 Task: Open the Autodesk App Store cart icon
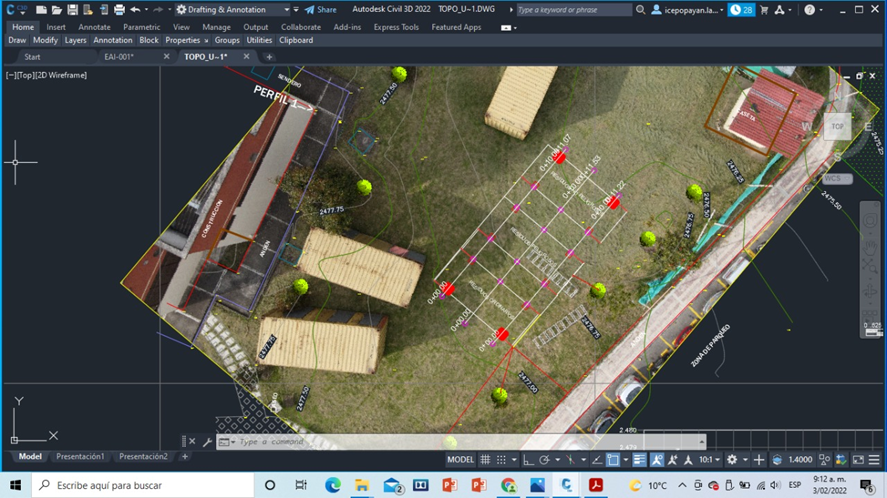764,10
